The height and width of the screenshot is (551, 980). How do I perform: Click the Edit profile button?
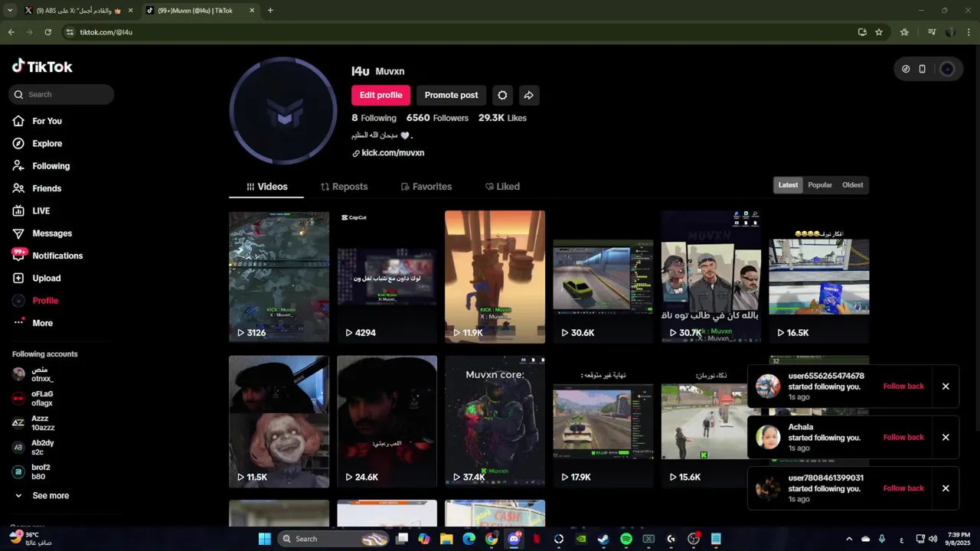coord(381,95)
